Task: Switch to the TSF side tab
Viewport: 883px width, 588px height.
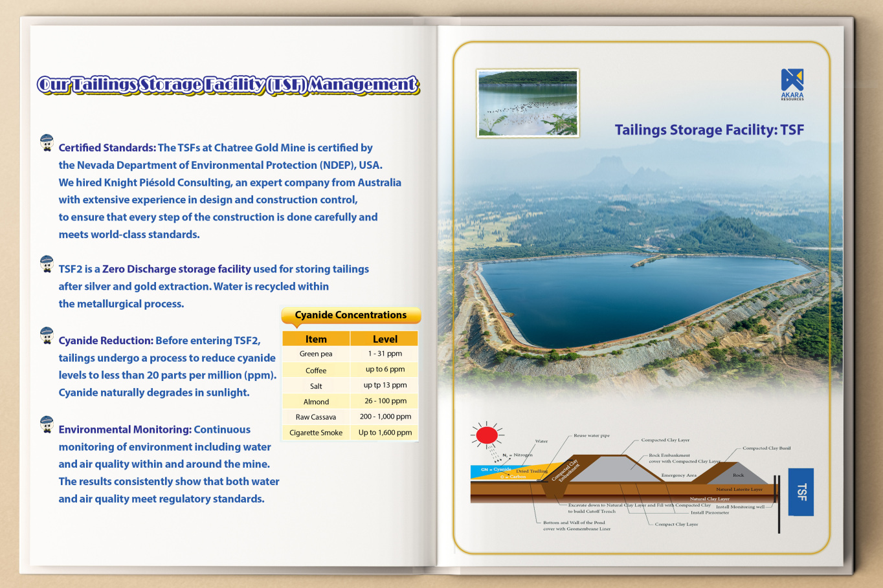Action: click(x=801, y=492)
